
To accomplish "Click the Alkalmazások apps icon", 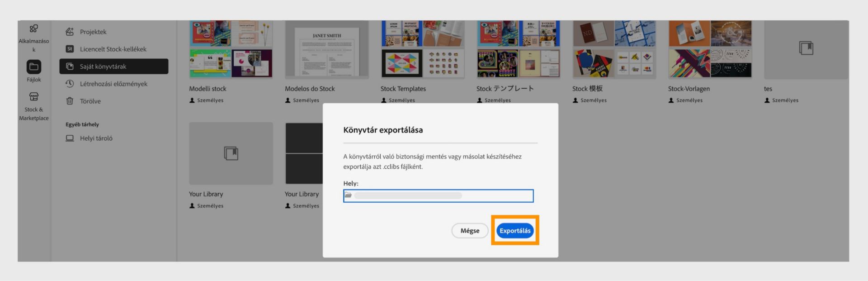I will pyautogui.click(x=34, y=29).
